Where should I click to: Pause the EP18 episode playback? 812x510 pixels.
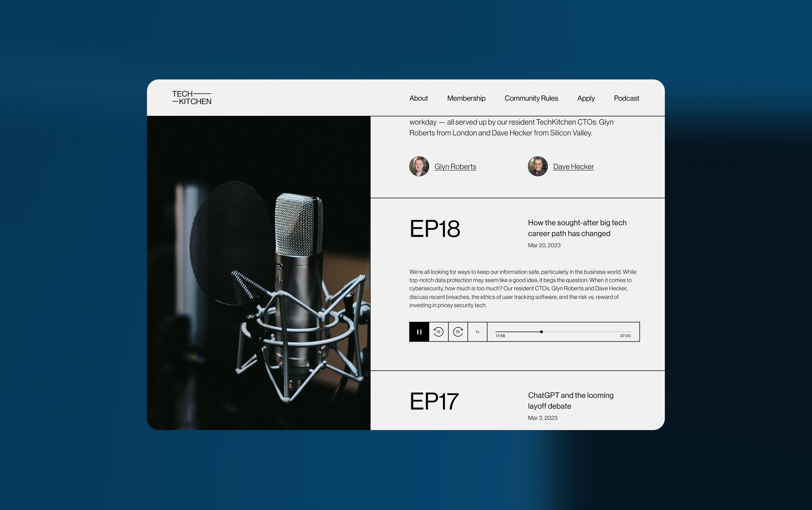[419, 332]
